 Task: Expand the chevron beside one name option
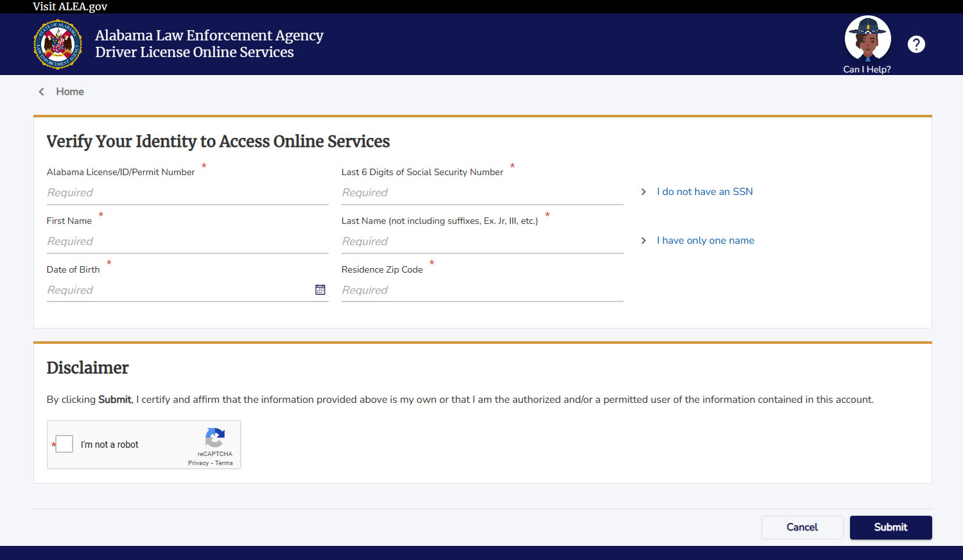(x=643, y=241)
